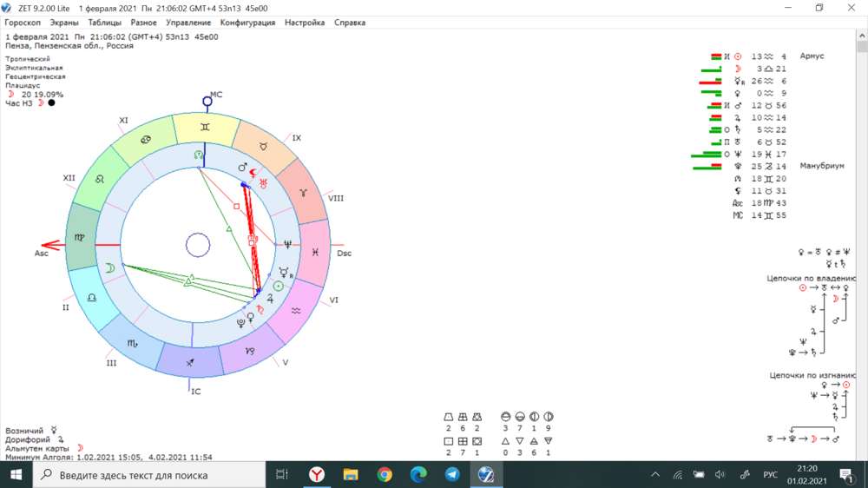This screenshot has width=868, height=488.
Task: Click the Цепочки по изгнанию heading
Action: pos(812,375)
